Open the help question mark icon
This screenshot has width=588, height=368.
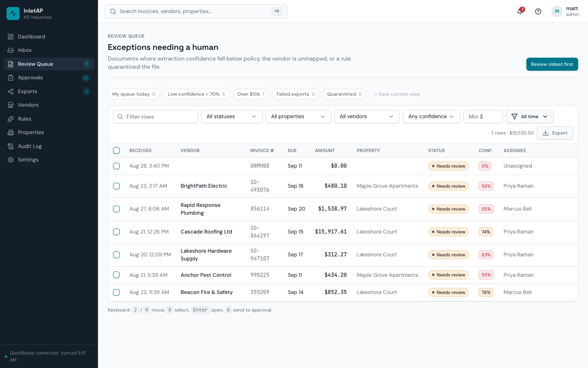point(538,11)
